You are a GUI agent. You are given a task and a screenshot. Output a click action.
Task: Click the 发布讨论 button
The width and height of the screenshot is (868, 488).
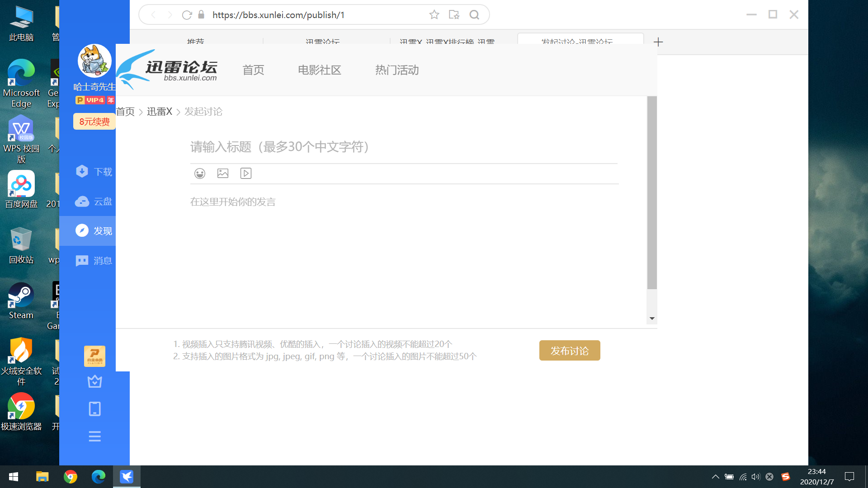(x=569, y=351)
